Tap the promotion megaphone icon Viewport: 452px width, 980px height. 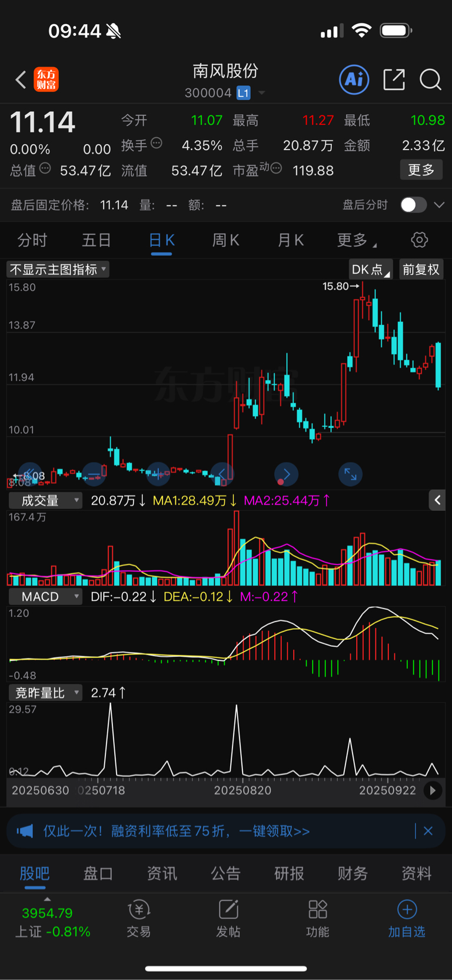pos(25,831)
